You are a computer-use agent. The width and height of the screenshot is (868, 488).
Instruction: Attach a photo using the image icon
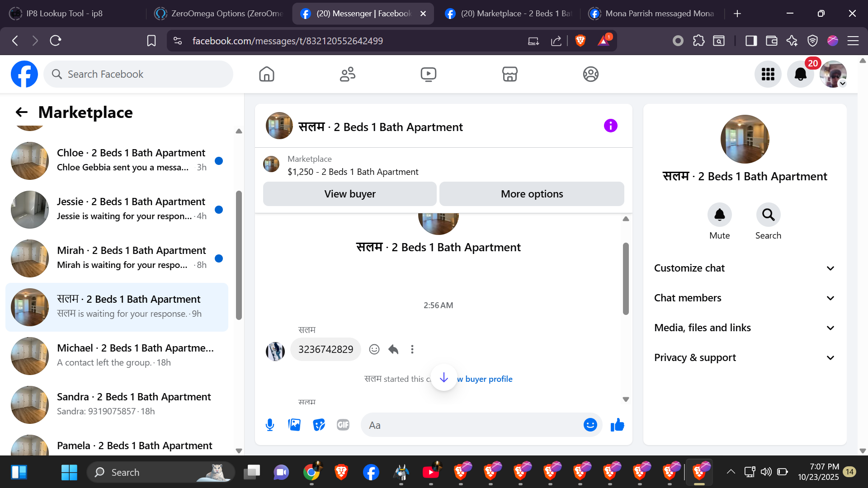pos(294,425)
